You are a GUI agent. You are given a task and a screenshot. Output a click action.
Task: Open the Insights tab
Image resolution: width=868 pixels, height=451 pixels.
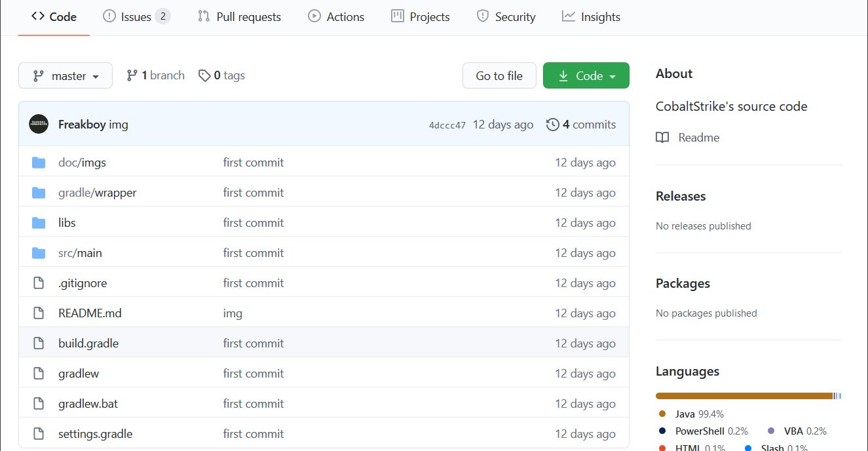pyautogui.click(x=591, y=17)
